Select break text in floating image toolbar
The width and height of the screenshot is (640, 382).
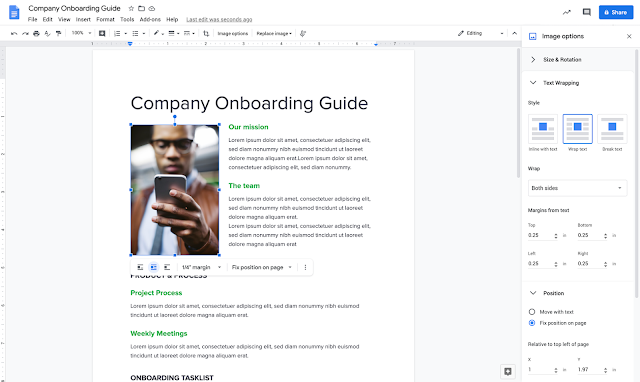point(167,267)
